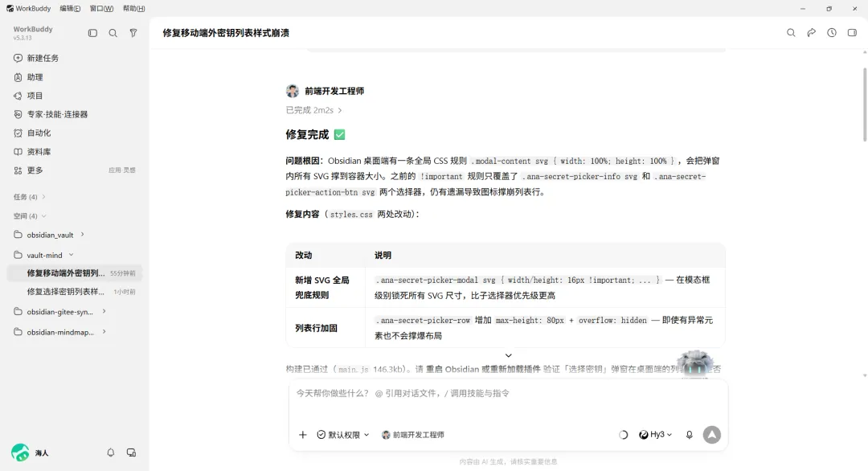Viewport: 868px width, 471px height.
Task: Open the sidebar search icon
Action: pos(113,33)
